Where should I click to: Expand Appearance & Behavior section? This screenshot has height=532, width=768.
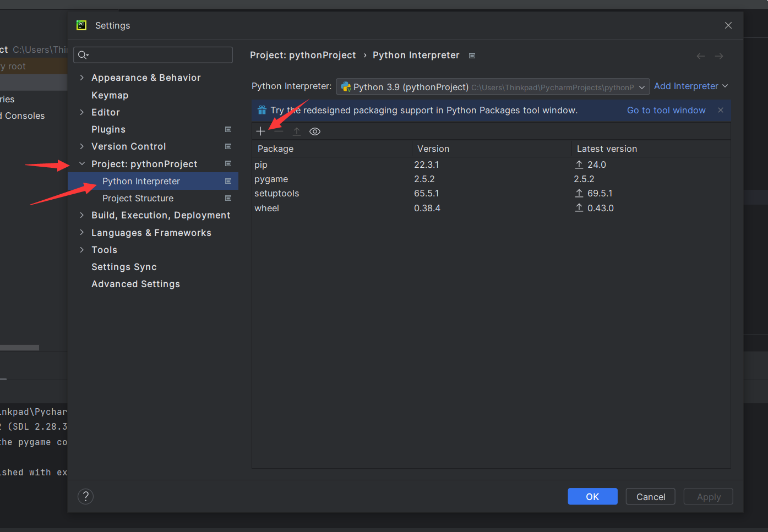tap(82, 78)
